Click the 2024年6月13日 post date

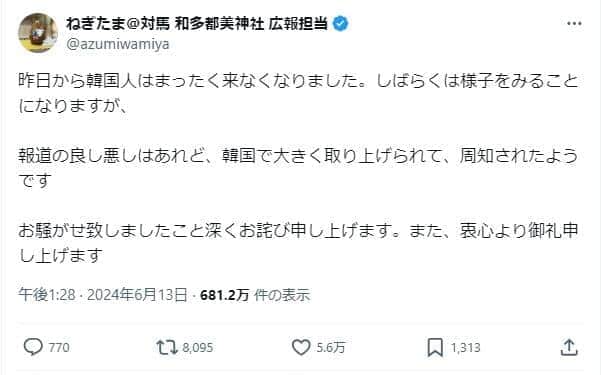coord(137,295)
